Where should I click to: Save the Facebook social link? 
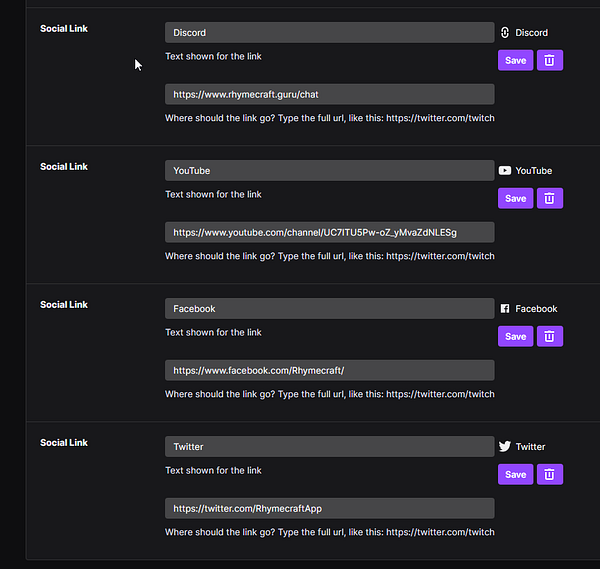515,337
